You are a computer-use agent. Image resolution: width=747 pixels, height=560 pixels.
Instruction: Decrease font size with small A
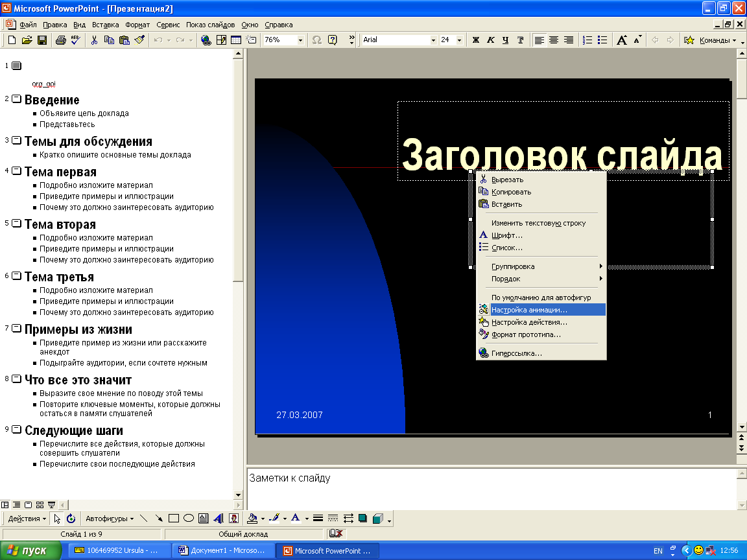637,40
